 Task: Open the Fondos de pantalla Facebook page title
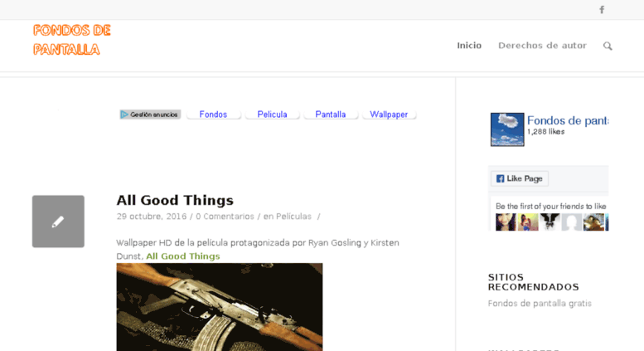[568, 120]
